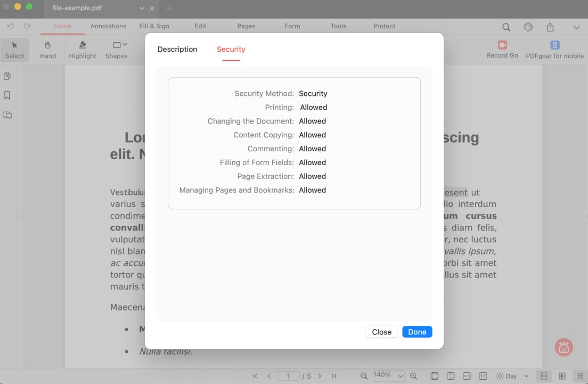Open the Tools tab
The height and width of the screenshot is (384, 588).
point(338,26)
